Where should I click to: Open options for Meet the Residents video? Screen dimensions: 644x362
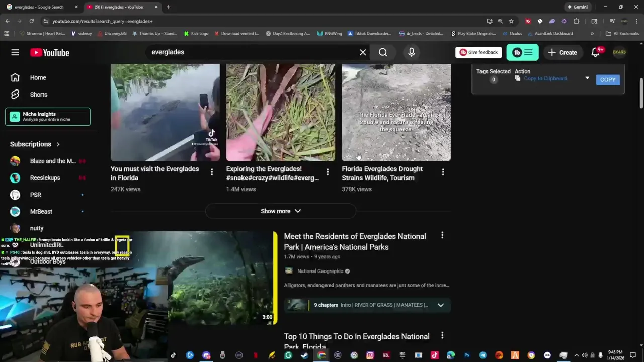[x=442, y=235]
